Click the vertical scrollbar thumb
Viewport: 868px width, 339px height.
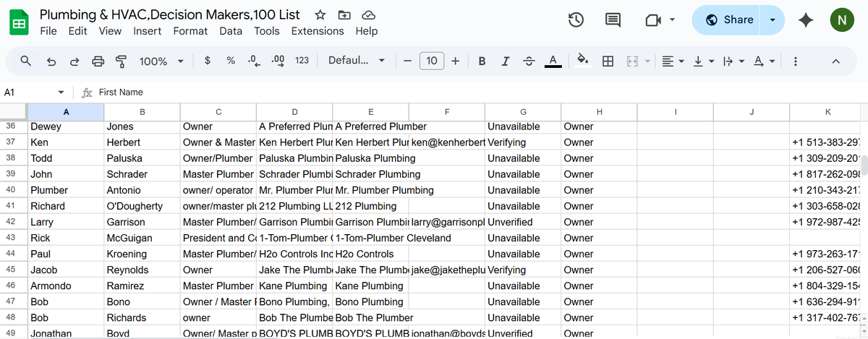coord(864,166)
